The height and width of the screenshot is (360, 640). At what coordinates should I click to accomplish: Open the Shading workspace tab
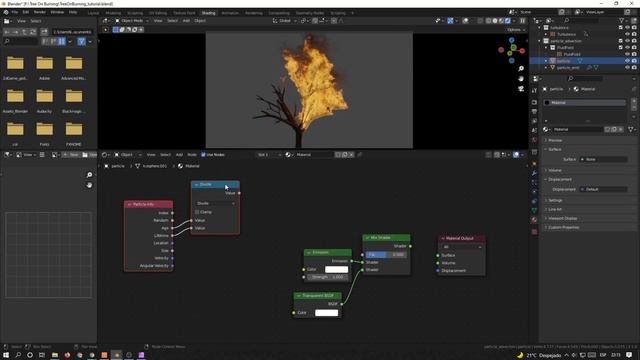tap(208, 13)
